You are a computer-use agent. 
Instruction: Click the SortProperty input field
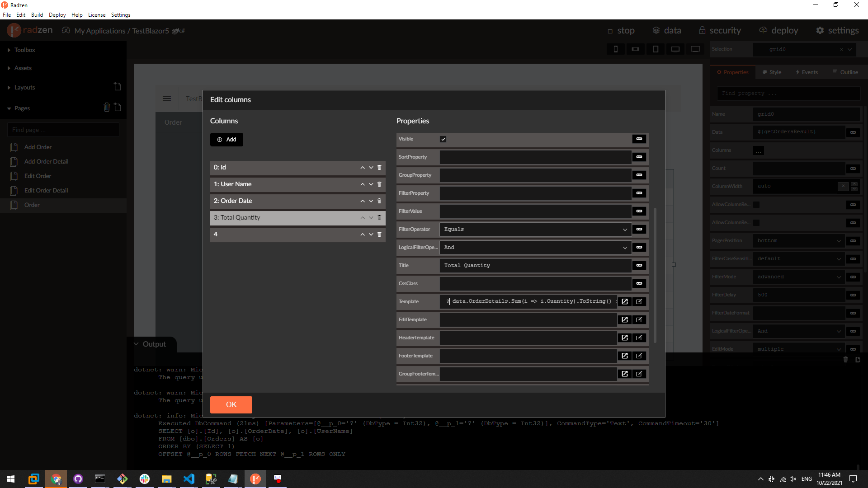pos(535,157)
